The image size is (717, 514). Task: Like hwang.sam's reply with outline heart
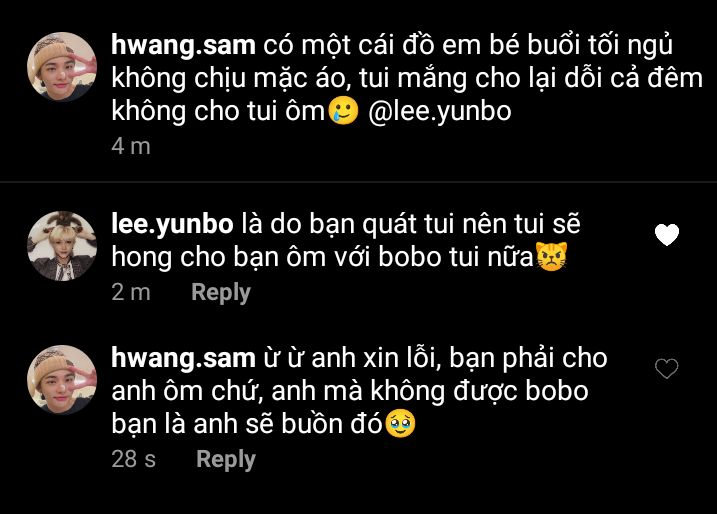[x=667, y=369]
